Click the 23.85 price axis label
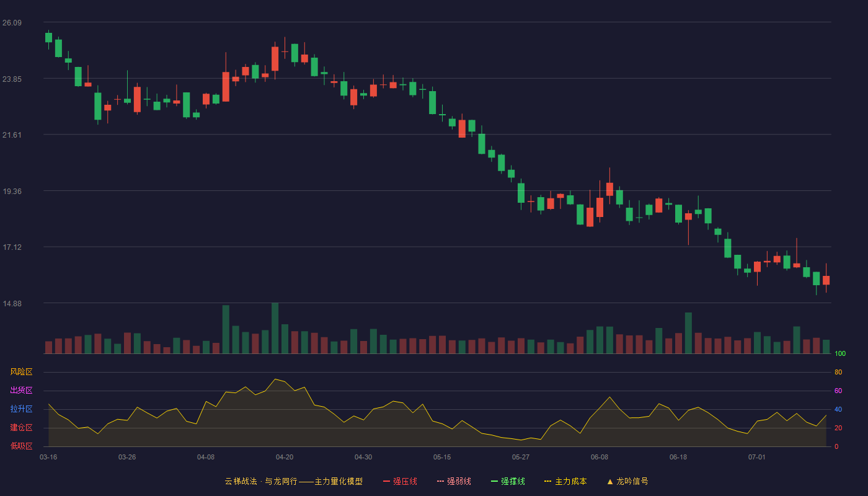 [x=12, y=79]
